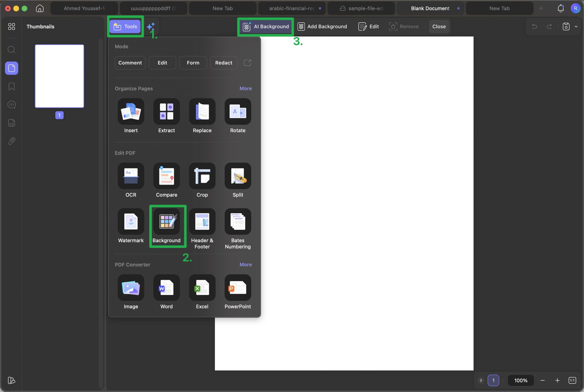Expand the save options dropdown arrow
The height and width of the screenshot is (392, 584).
[576, 26]
